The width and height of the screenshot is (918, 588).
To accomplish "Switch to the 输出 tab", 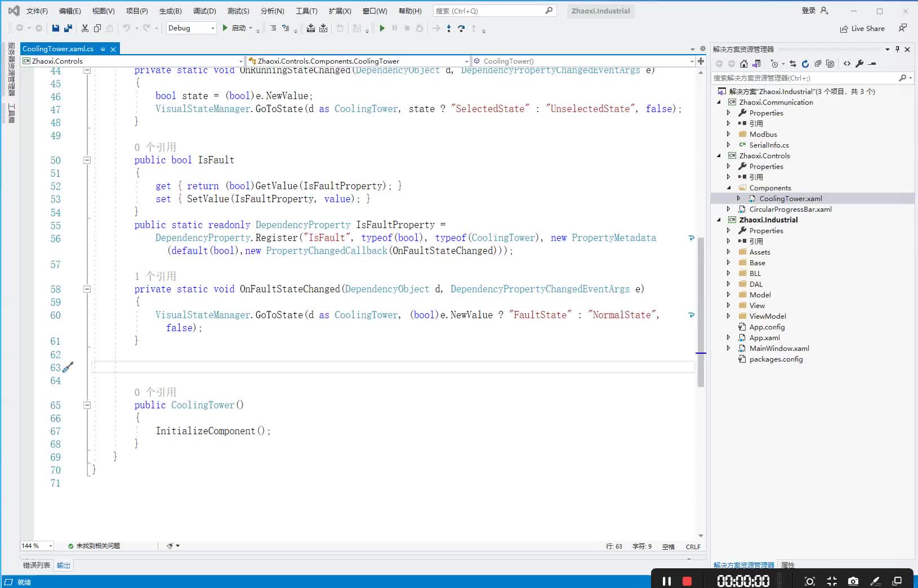I will pos(63,565).
